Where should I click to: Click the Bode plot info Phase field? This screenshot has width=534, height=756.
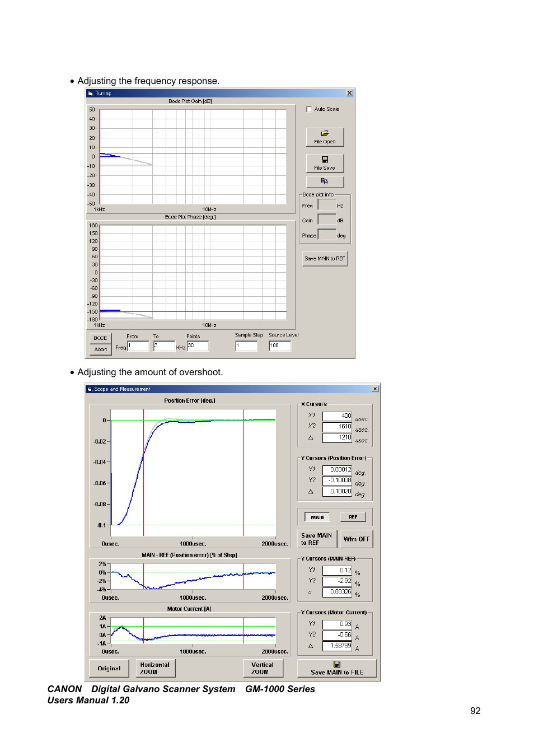coord(327,235)
